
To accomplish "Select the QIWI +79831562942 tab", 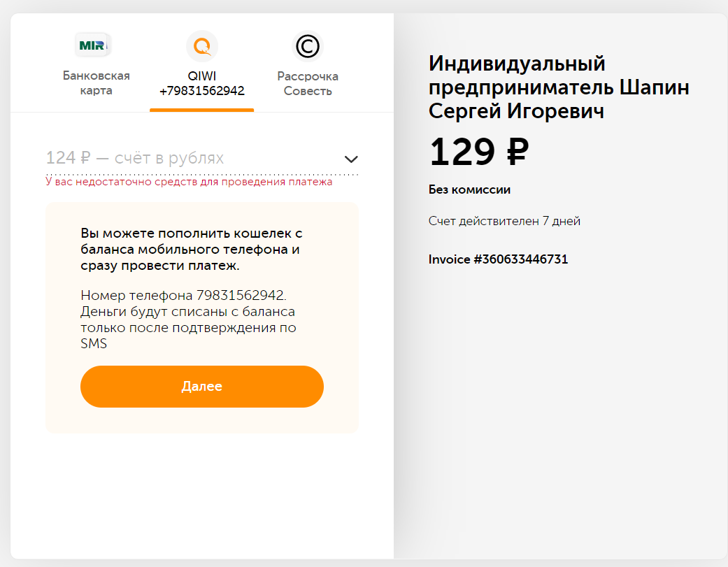I will pyautogui.click(x=202, y=65).
